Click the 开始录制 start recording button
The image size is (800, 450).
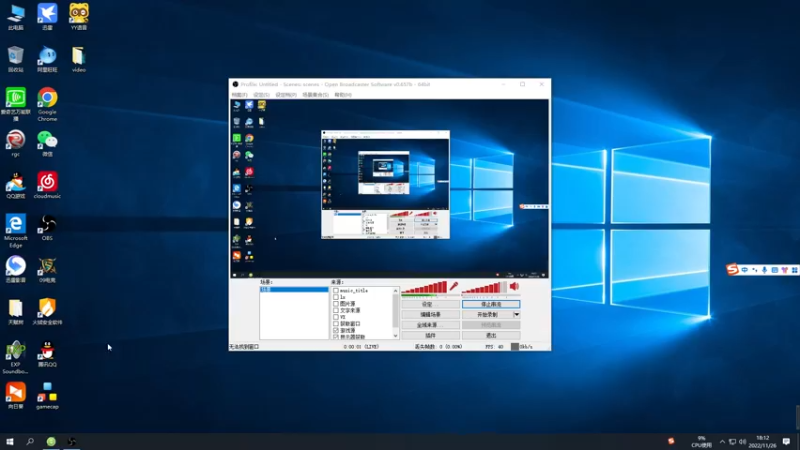click(487, 315)
